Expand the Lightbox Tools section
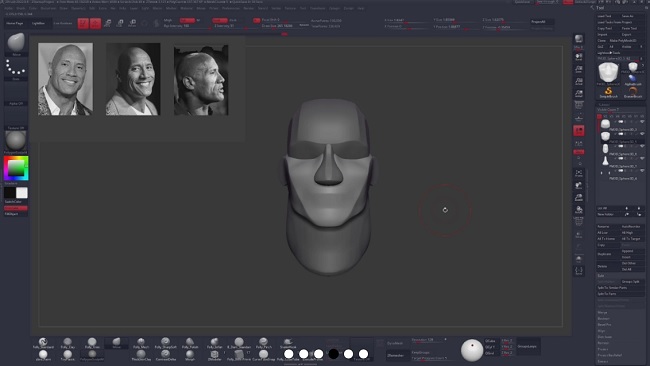 point(609,53)
